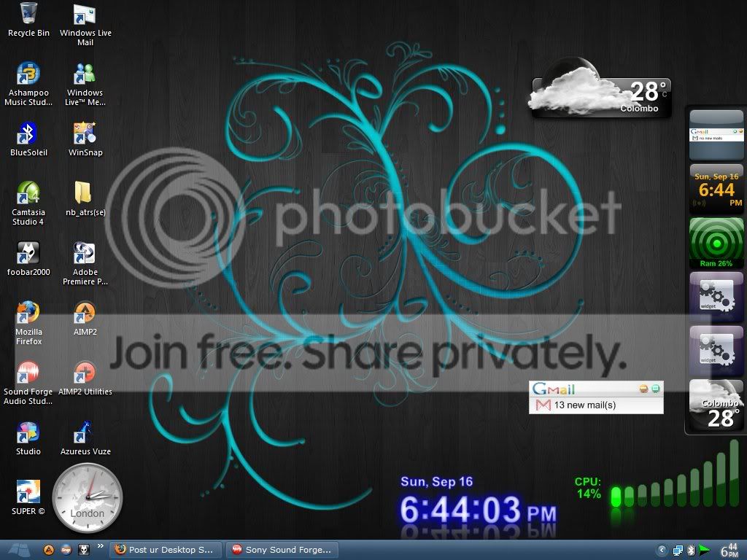Select the nb_atrs(se) folder
Image resolution: width=747 pixels, height=560 pixels.
point(85,199)
